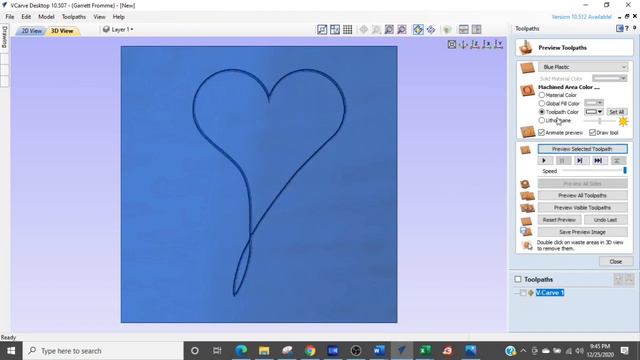The image size is (640, 360).
Task: Click the sun brightness icon
Action: tap(623, 121)
